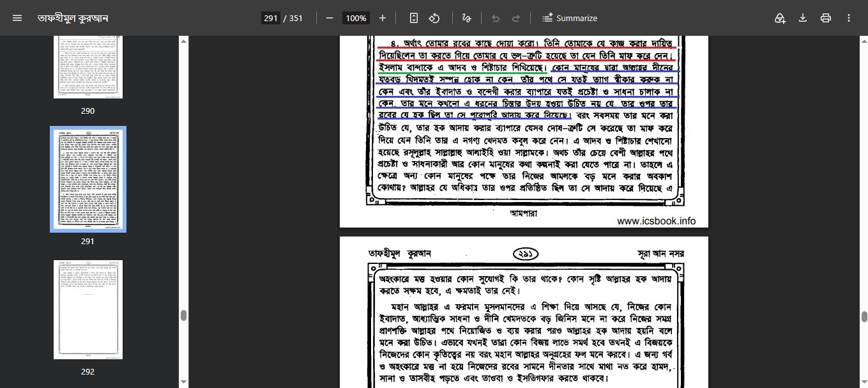
Task: Print the document
Action: [826, 18]
